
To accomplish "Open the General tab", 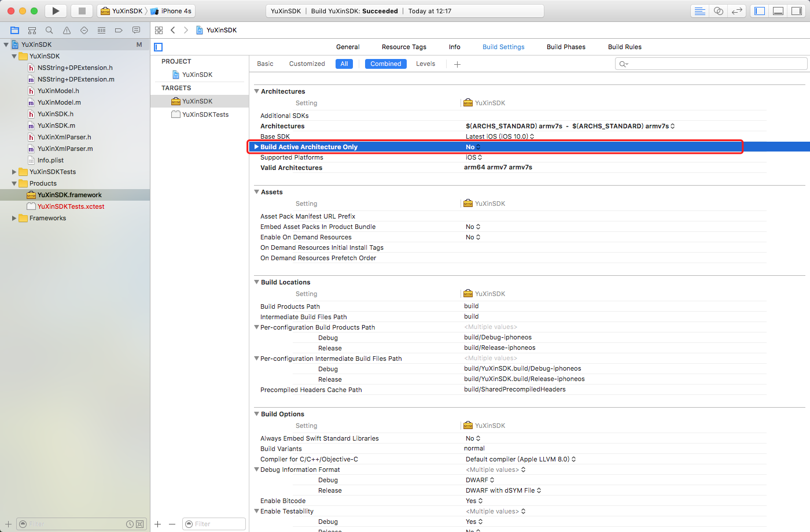I will tap(348, 47).
